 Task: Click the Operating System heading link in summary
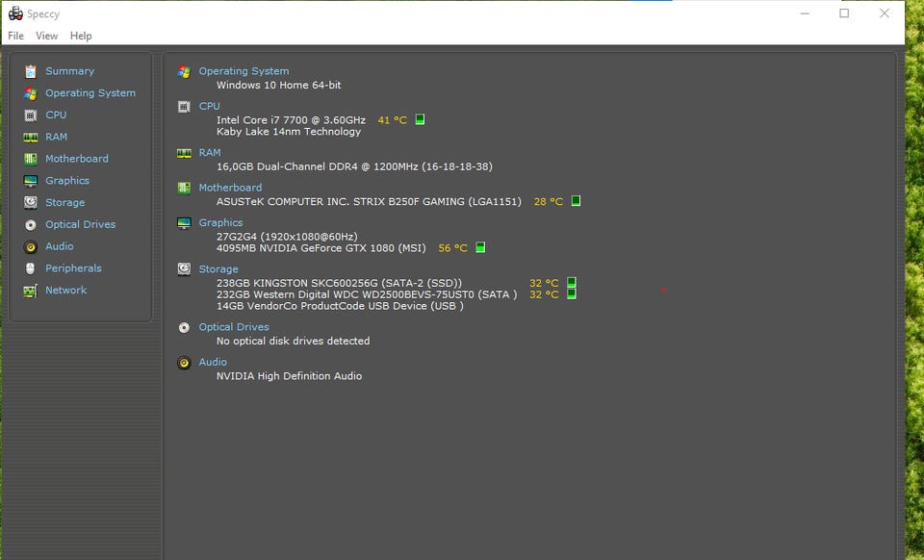point(244,71)
